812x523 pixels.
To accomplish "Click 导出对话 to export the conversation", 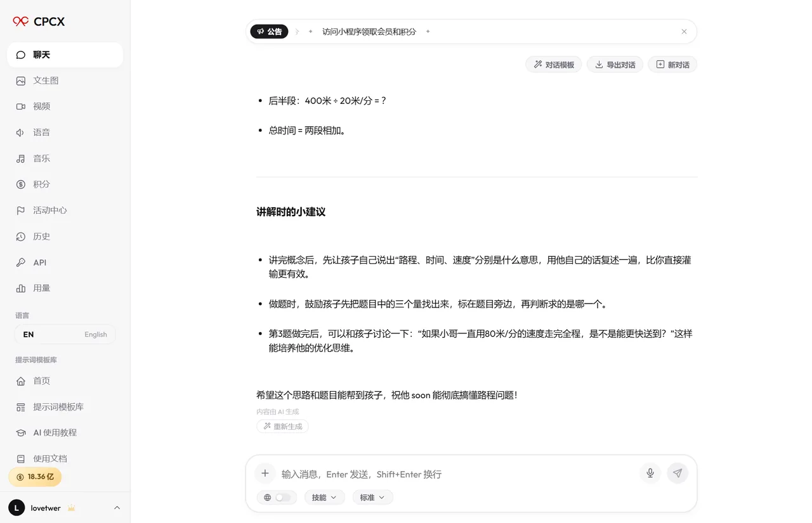I will [615, 65].
